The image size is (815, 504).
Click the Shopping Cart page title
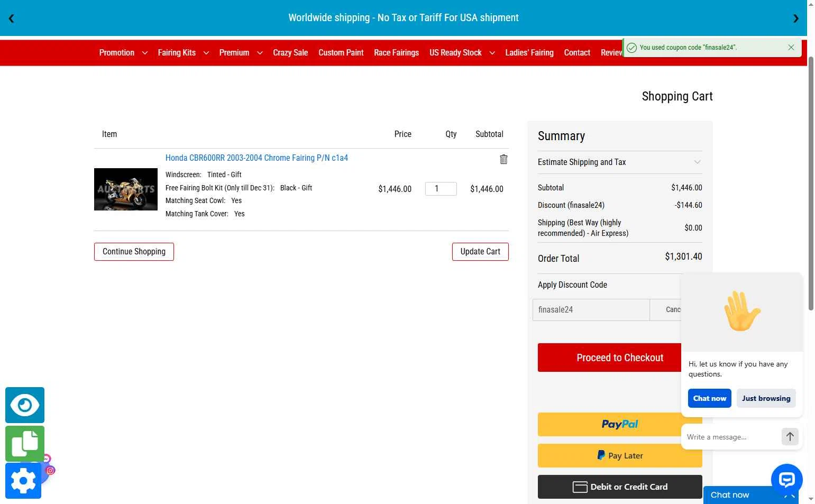click(677, 96)
